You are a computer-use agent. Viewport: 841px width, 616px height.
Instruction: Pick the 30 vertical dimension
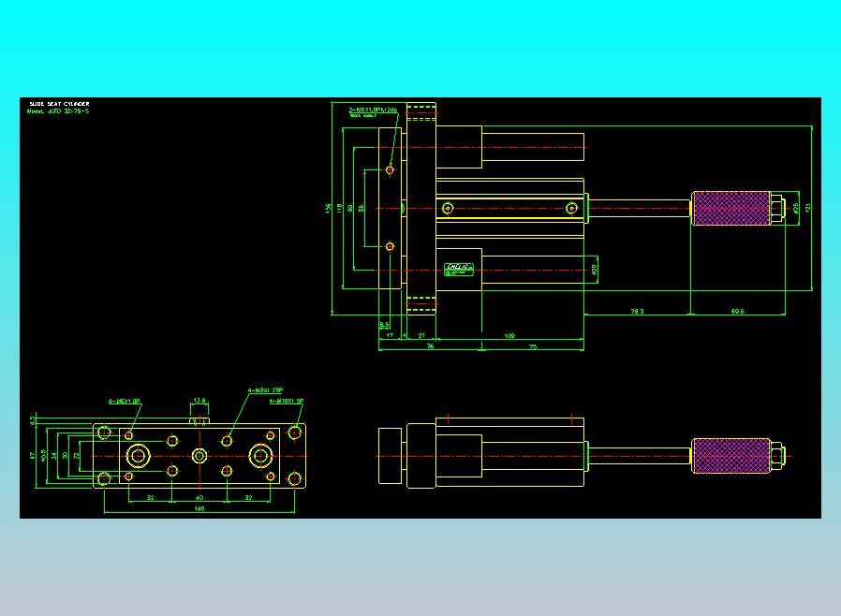(x=66, y=456)
